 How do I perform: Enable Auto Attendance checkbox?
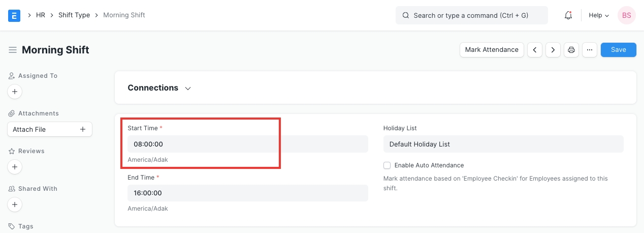pyautogui.click(x=387, y=165)
